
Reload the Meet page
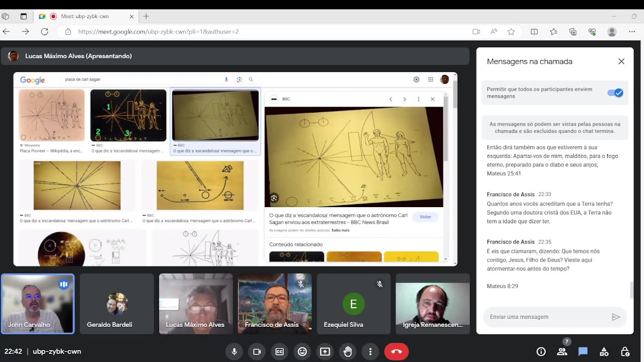pyautogui.click(x=44, y=31)
